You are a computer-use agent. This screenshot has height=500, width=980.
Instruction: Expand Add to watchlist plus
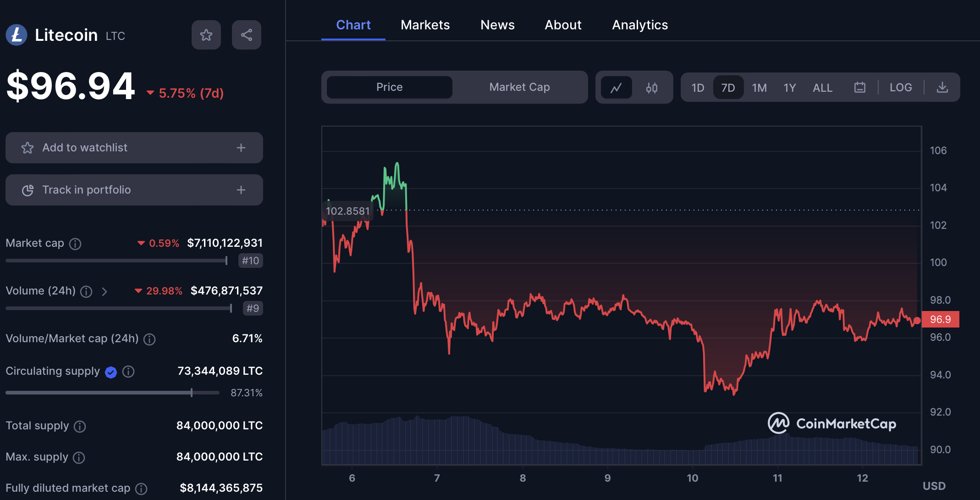click(x=241, y=148)
